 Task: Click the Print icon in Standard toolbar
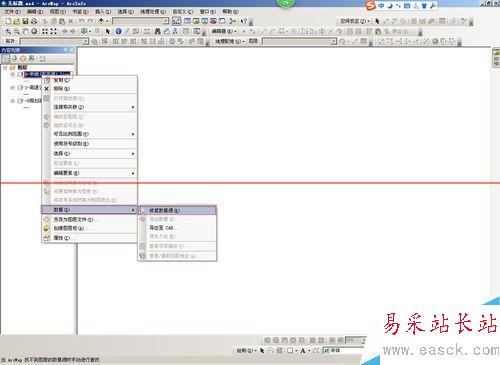(x=34, y=21)
